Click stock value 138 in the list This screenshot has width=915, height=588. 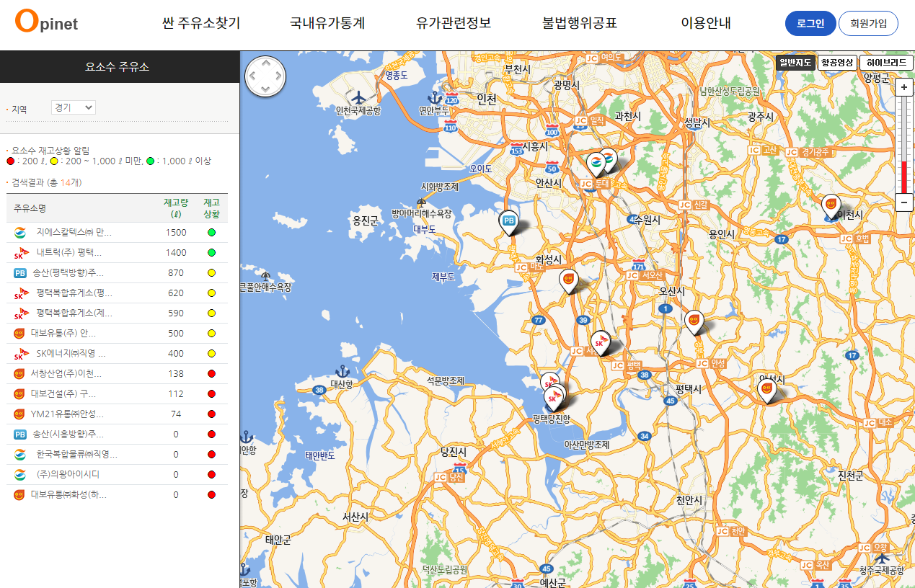(175, 374)
